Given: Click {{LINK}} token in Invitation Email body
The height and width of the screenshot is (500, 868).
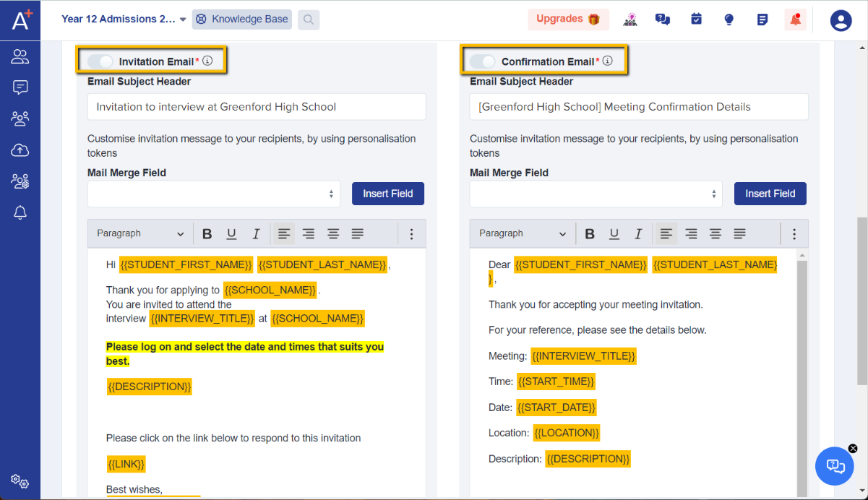Looking at the screenshot, I should pyautogui.click(x=126, y=464).
